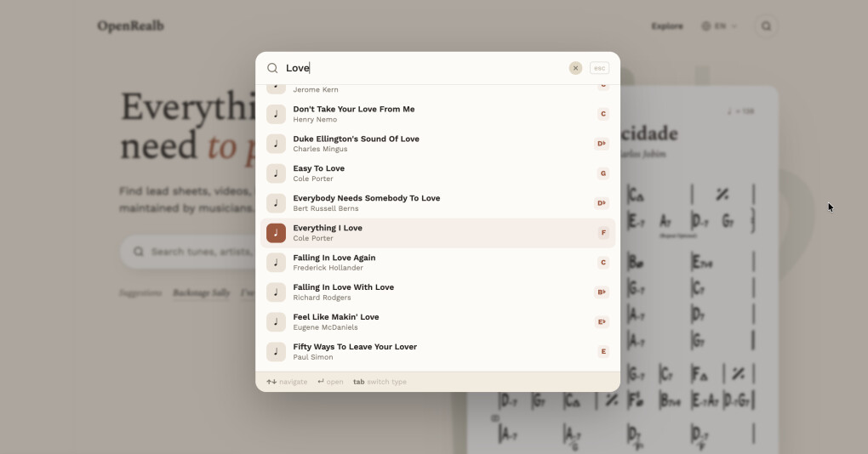Click the G key badge on Easy To Love
The image size is (868, 454).
(x=603, y=173)
